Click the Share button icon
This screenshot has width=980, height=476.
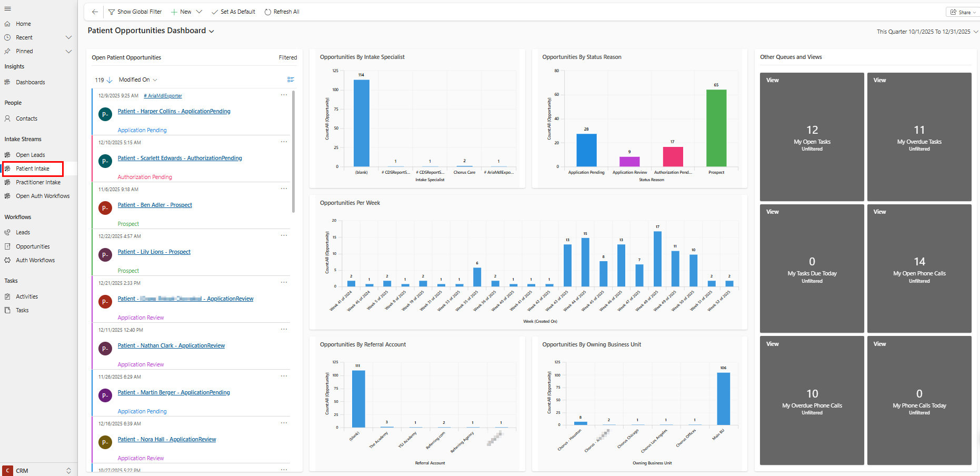tap(953, 12)
